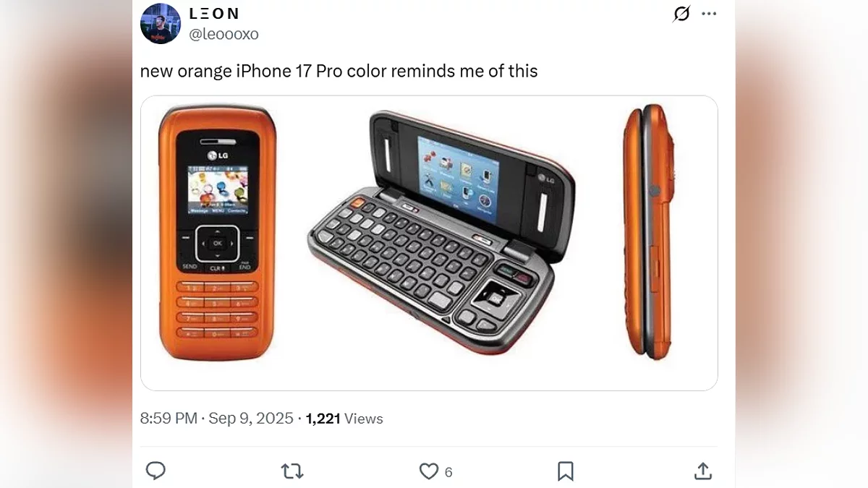The width and height of the screenshot is (868, 488).
Task: Click the like count number 6
Action: (448, 472)
